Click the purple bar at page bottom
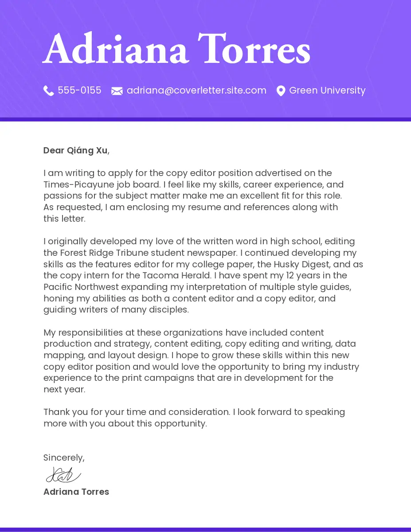 click(x=205, y=529)
